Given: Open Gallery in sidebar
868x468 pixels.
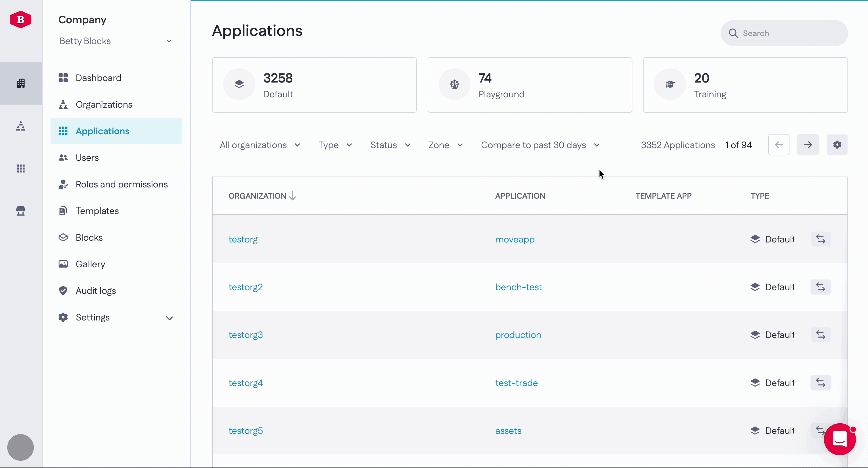Looking at the screenshot, I should (116, 264).
